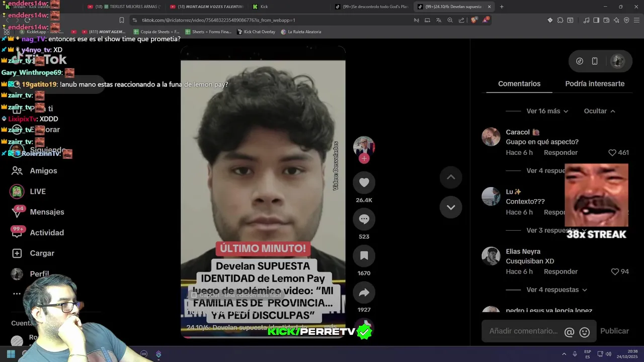644x362 pixels.
Task: Bookmark the page with the address bar bookmark icon
Action: pos(122,20)
